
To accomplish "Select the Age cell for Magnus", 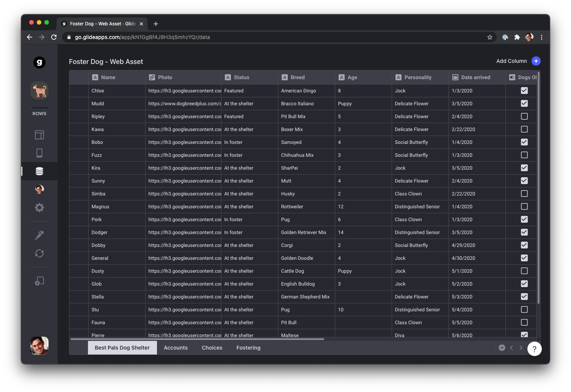I will point(363,206).
